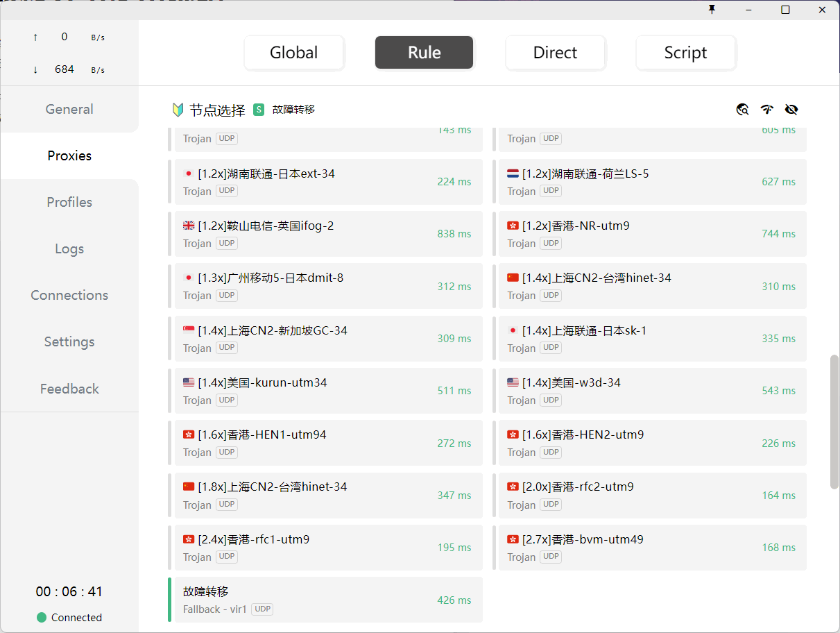Click the green S selector badge

pyautogui.click(x=259, y=110)
